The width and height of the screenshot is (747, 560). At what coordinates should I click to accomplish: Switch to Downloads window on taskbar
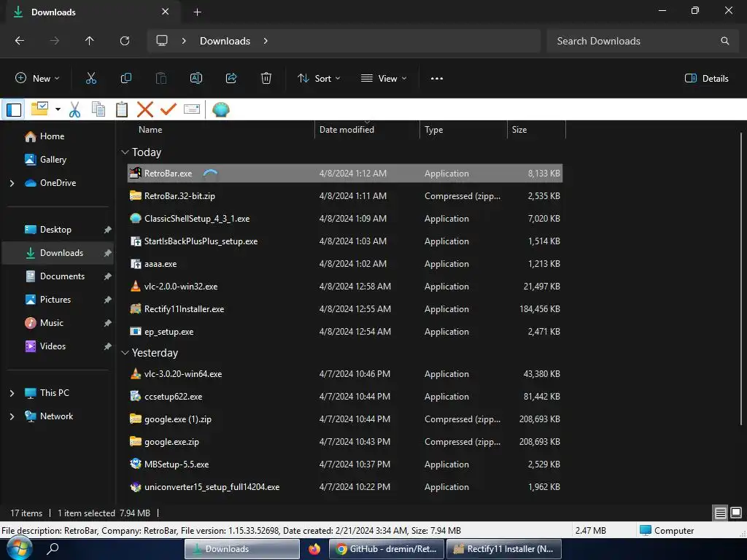coord(242,549)
